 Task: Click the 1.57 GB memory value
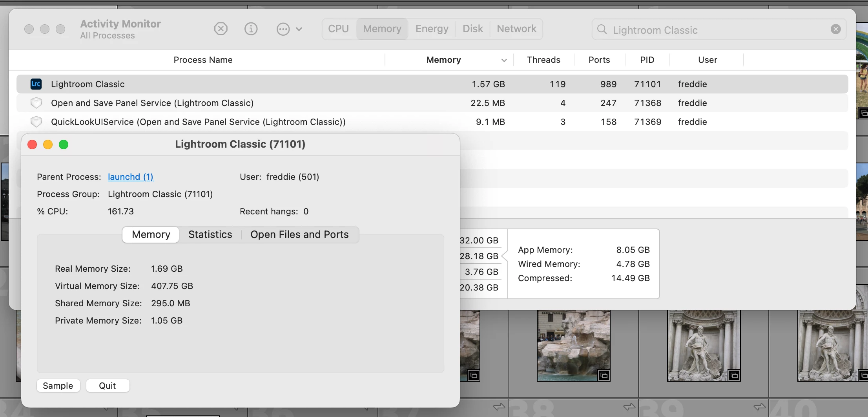(x=488, y=84)
